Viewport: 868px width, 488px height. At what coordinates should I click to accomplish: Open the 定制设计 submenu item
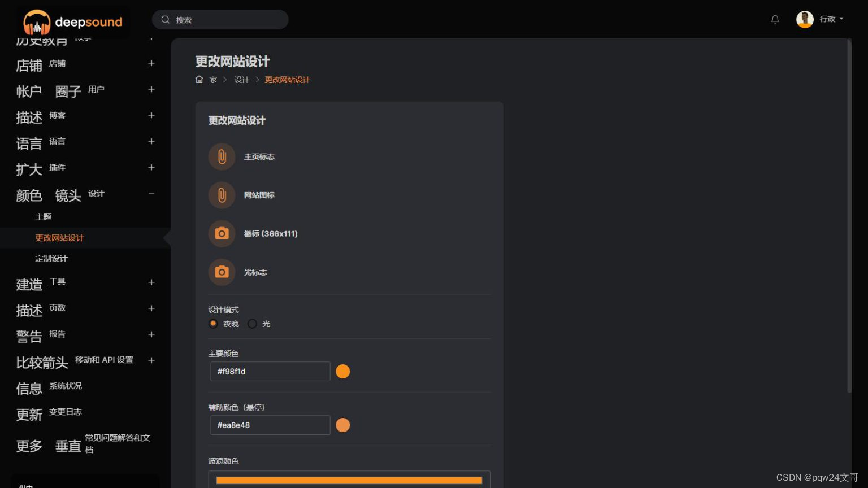pos(51,259)
